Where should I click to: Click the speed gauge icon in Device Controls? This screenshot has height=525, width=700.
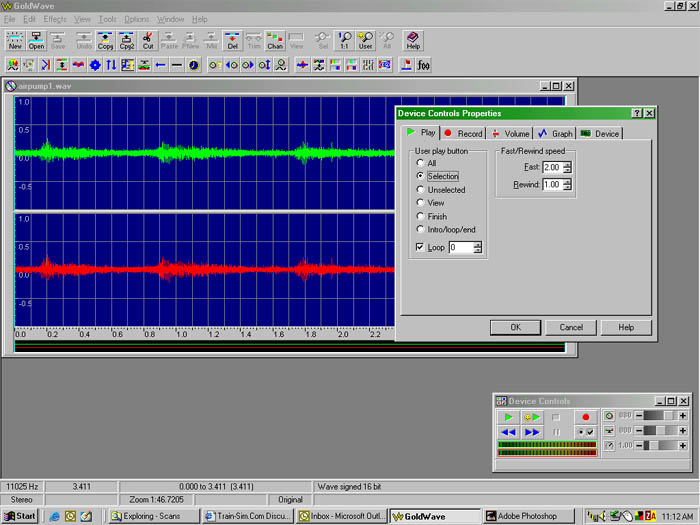click(609, 446)
